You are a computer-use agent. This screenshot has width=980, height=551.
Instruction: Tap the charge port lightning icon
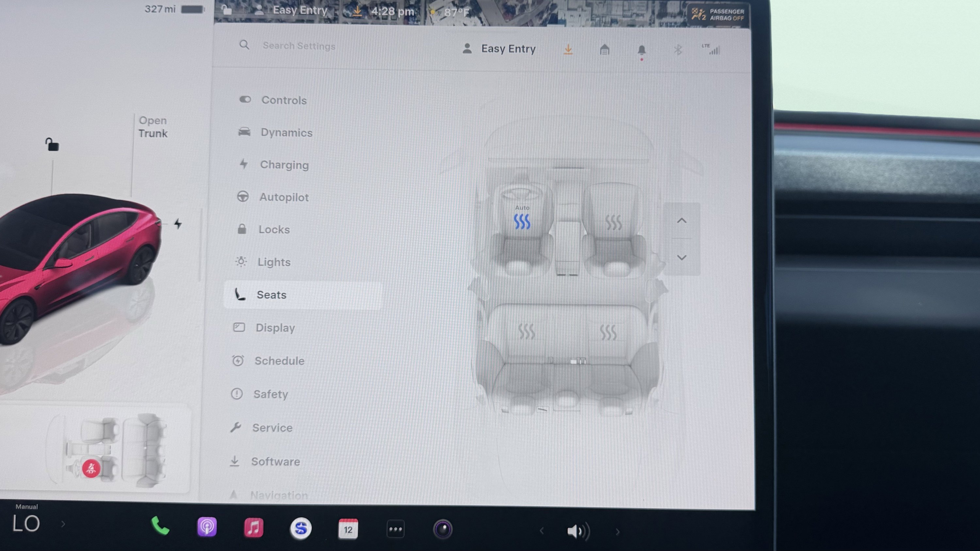coord(178,224)
